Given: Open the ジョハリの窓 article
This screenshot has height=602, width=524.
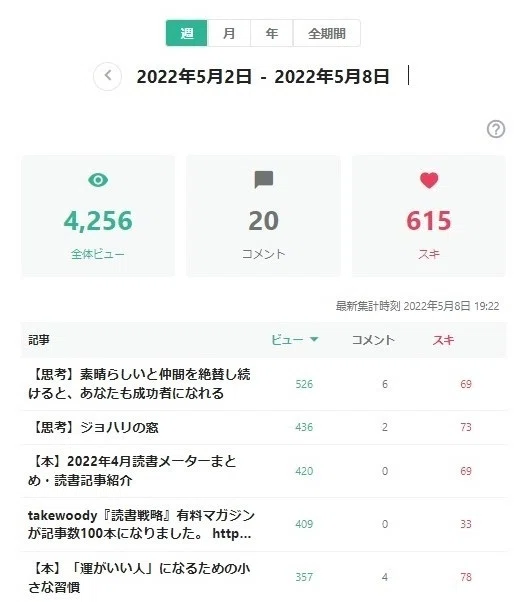Looking at the screenshot, I should [x=93, y=427].
